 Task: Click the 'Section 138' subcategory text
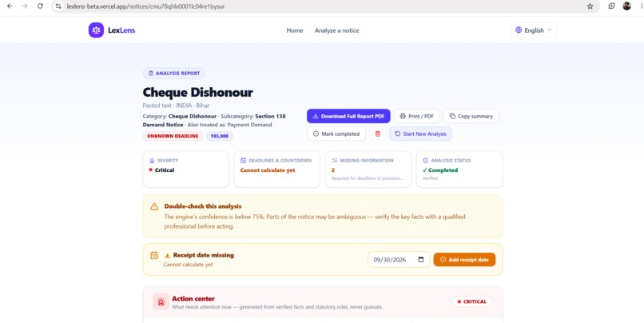(270, 116)
